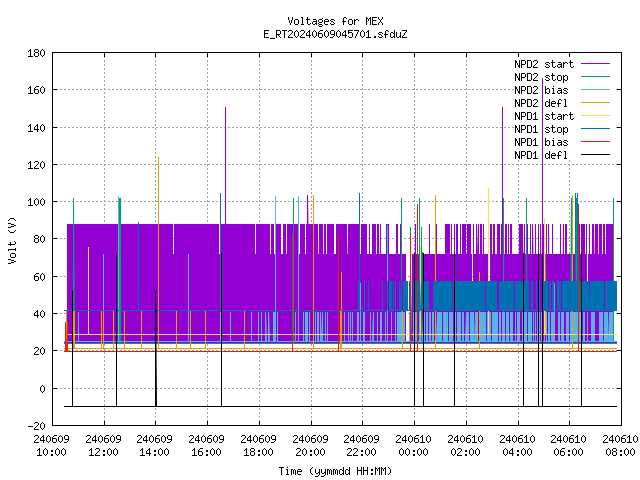640x480 pixels.
Task: Click the y-axis tick label '140'
Action: [x=36, y=128]
